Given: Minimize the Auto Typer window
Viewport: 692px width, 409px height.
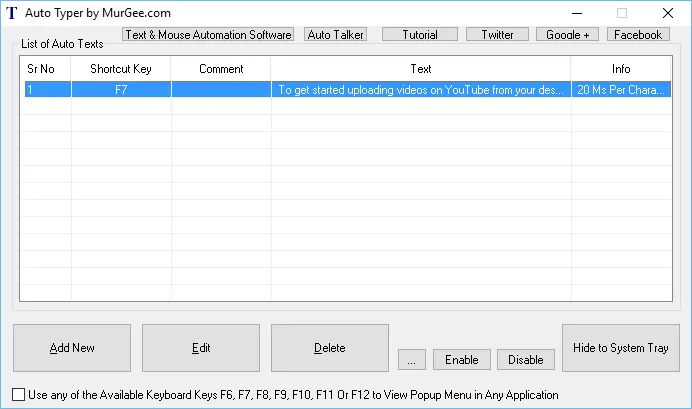Looking at the screenshot, I should pyautogui.click(x=576, y=13).
